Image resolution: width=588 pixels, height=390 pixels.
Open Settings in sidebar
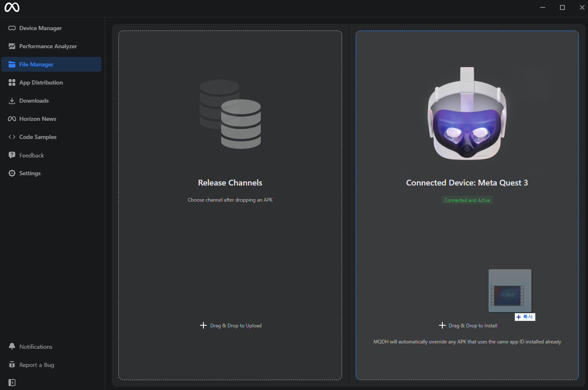click(52, 173)
